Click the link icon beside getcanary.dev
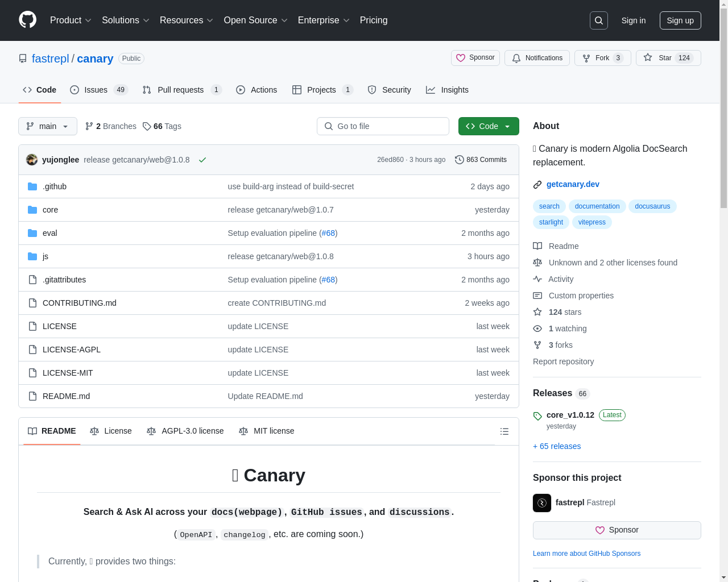 pos(537,185)
